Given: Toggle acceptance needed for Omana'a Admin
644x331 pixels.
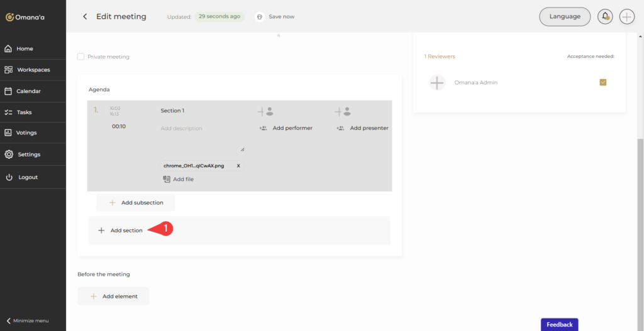Looking at the screenshot, I should 602,82.
